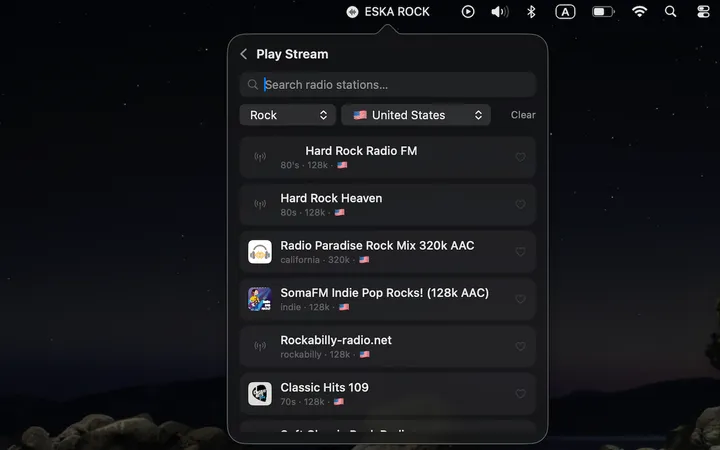720x450 pixels.
Task: Click Play Stream header title
Action: [292, 54]
